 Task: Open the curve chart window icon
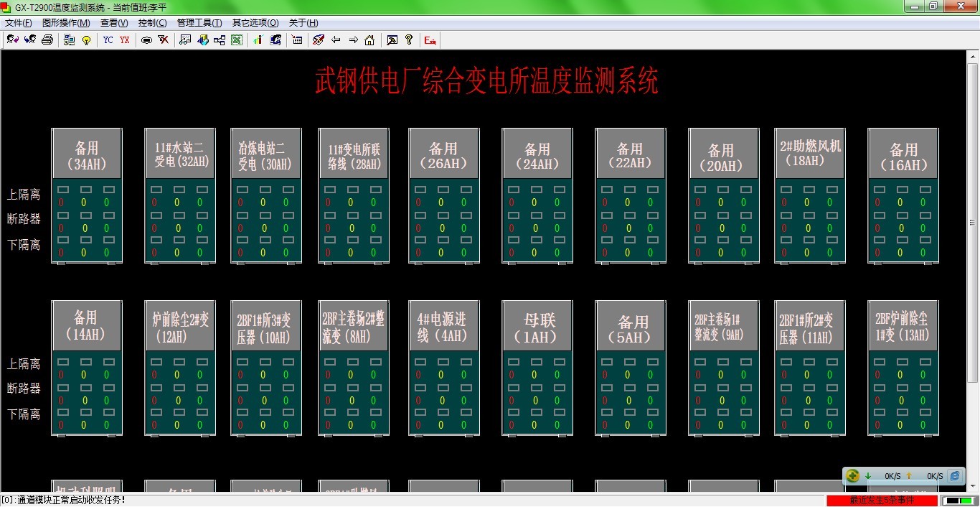coord(185,39)
